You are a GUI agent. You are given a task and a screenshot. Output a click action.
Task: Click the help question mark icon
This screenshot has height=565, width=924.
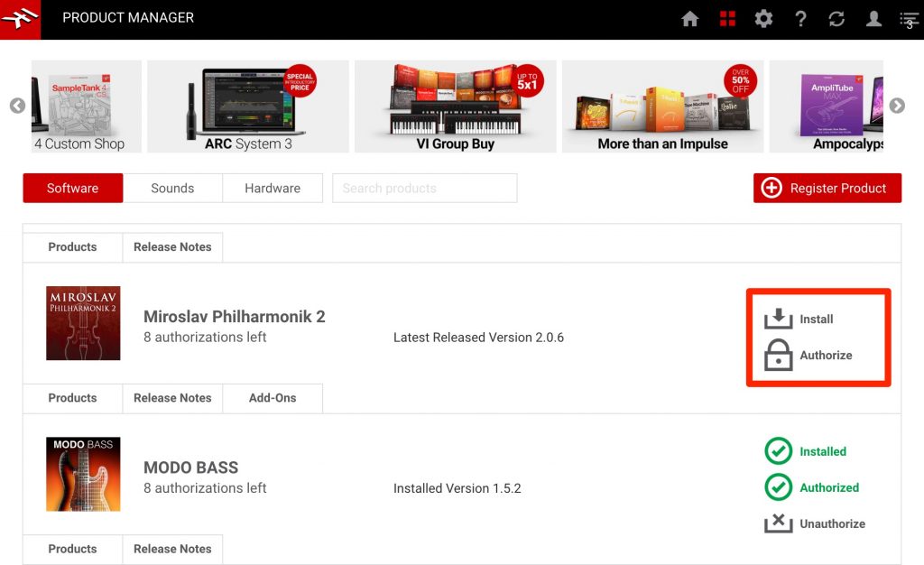point(800,18)
